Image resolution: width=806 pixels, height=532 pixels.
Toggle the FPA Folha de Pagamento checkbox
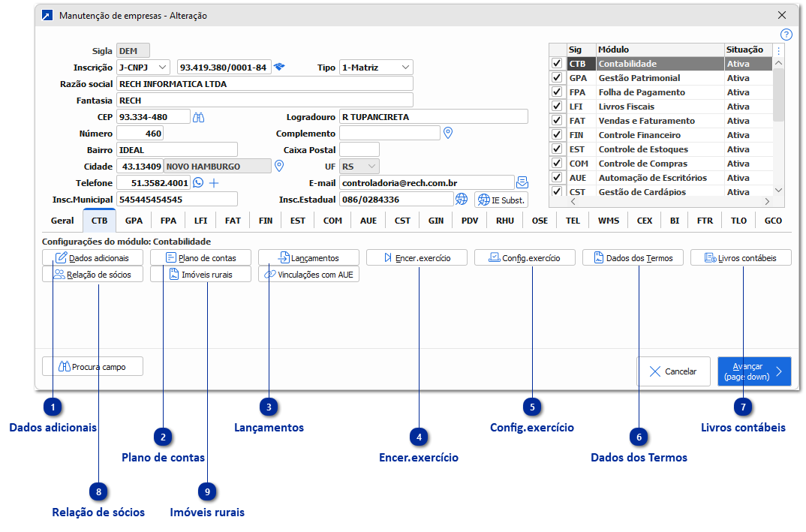point(557,92)
